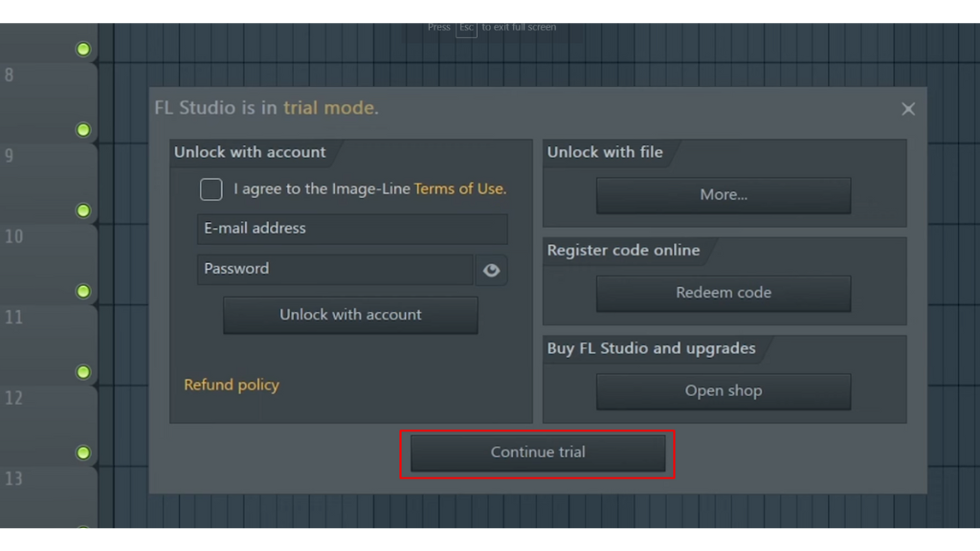Viewport: 980px width, 551px height.
Task: Mute track 10 using its green LED
Action: pos(83,291)
